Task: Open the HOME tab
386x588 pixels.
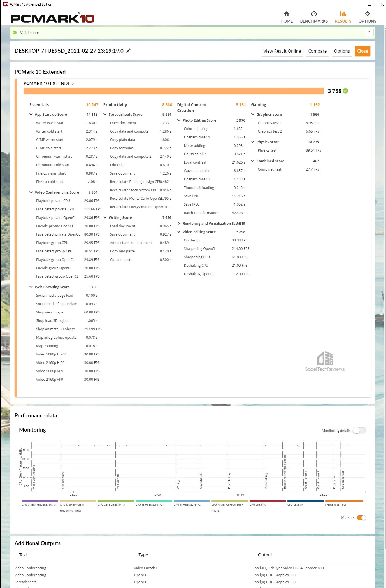Action: (x=287, y=17)
